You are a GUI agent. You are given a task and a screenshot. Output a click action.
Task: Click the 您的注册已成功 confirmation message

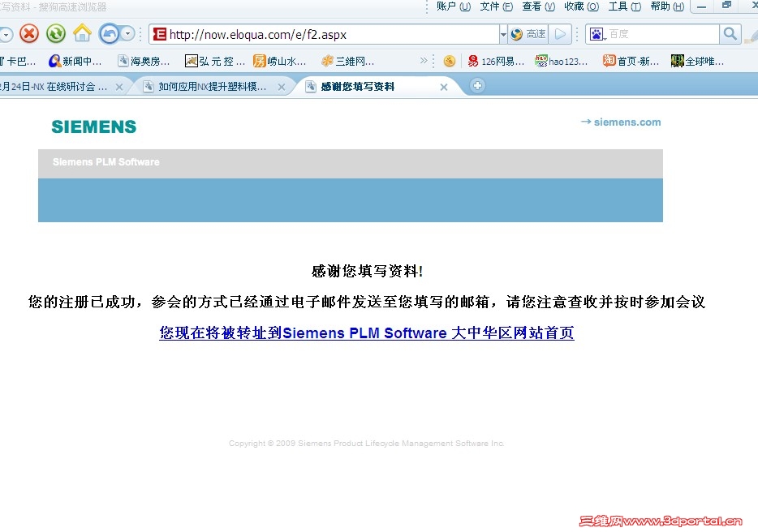pyautogui.click(x=367, y=302)
